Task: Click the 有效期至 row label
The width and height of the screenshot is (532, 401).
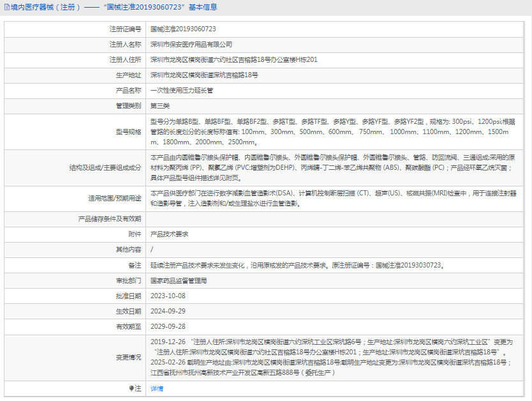Action: (129, 327)
